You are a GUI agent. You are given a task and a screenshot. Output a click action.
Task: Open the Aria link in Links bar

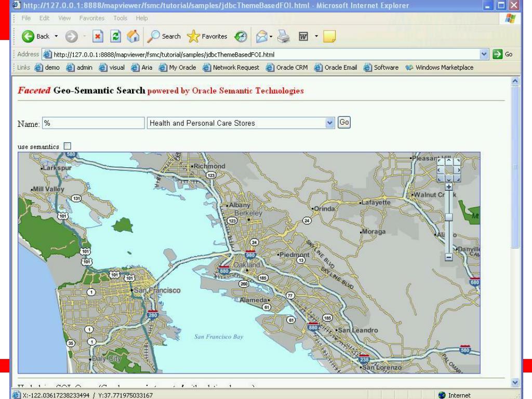click(142, 68)
